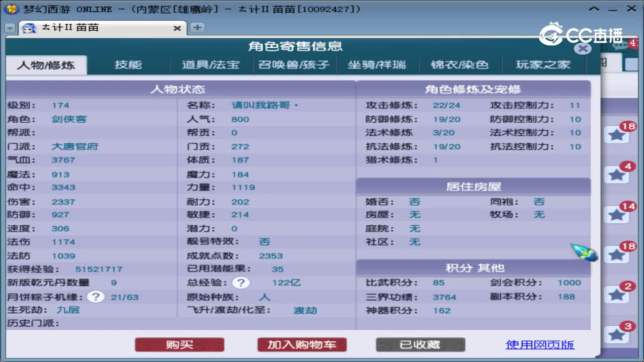Click the star icon showing badge number 4
This screenshot has width=644, height=362.
coord(616,173)
